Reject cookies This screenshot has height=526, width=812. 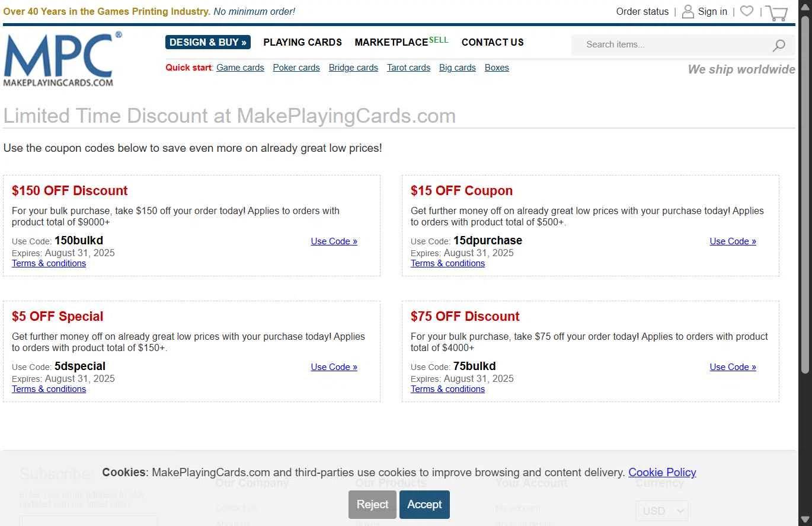[372, 505]
